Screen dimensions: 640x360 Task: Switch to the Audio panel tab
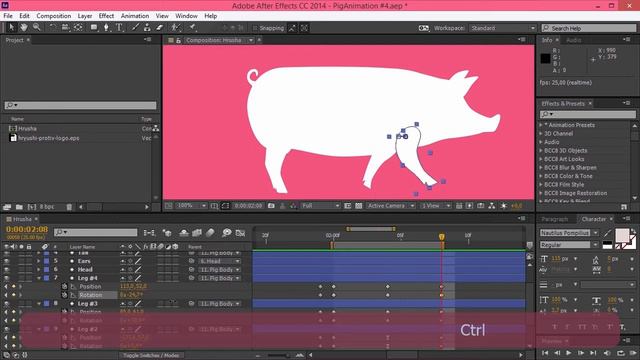coord(573,40)
